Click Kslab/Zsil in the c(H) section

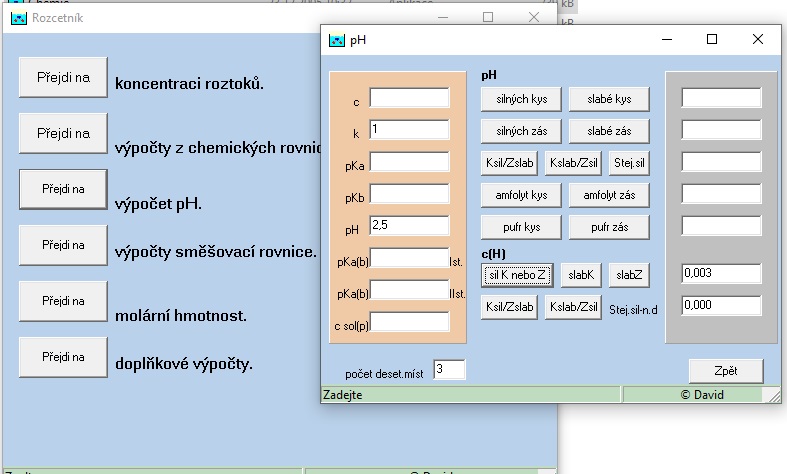pyautogui.click(x=573, y=307)
